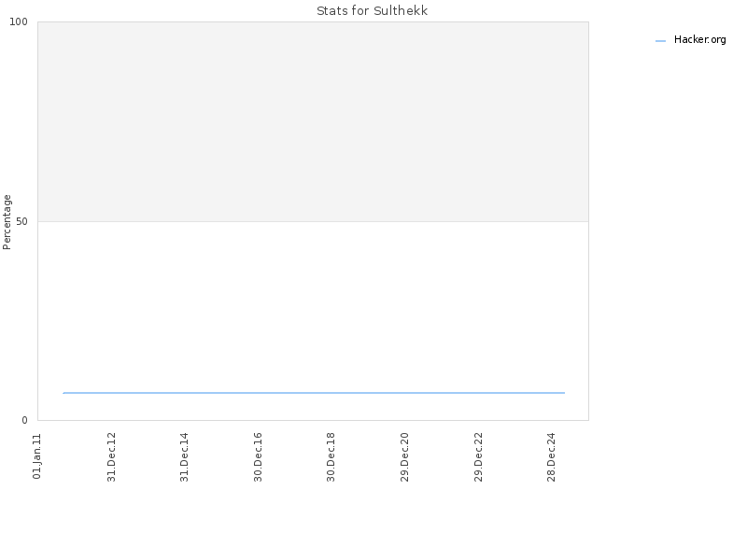Select the 29.Dec.22 x-axis date label
The width and height of the screenshot is (747, 560).
click(x=478, y=457)
